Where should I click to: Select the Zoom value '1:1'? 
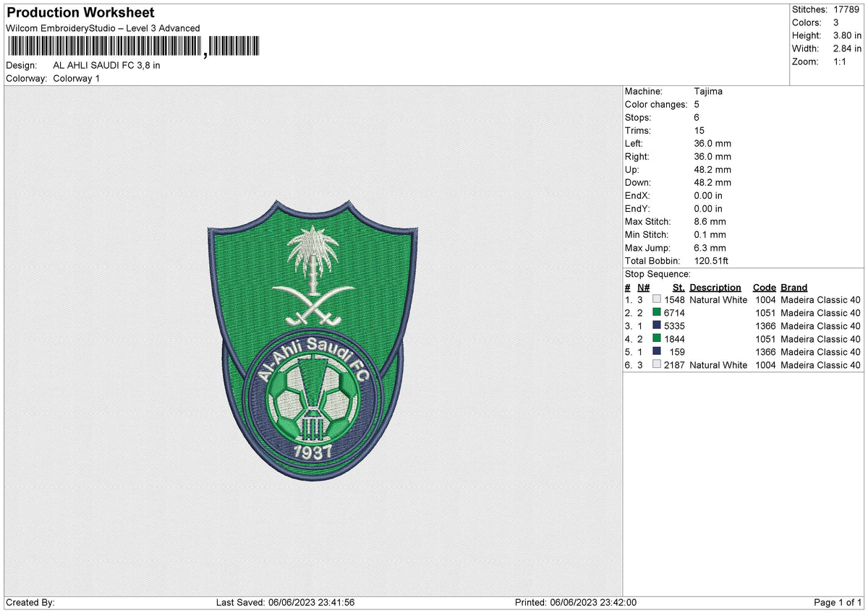839,61
